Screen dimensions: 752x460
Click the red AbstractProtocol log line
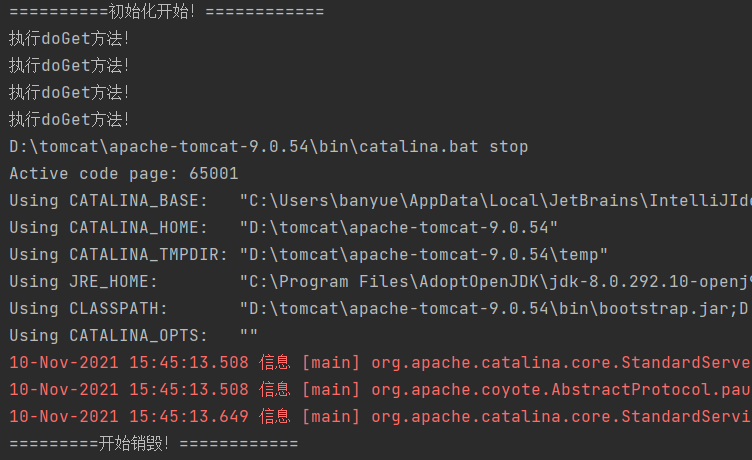click(x=380, y=389)
